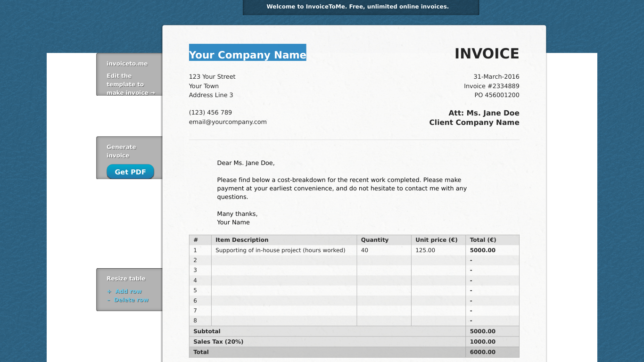
Task: Click the Generate invoice label
Action: [x=121, y=151]
